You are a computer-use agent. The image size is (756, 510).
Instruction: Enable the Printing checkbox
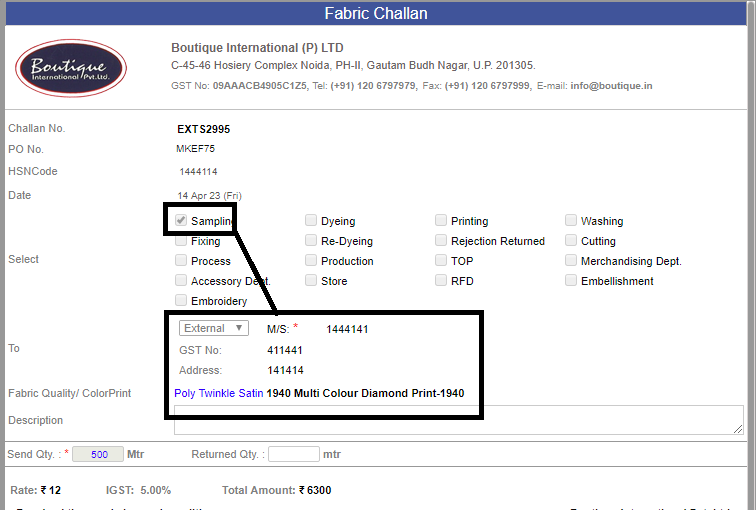click(441, 220)
